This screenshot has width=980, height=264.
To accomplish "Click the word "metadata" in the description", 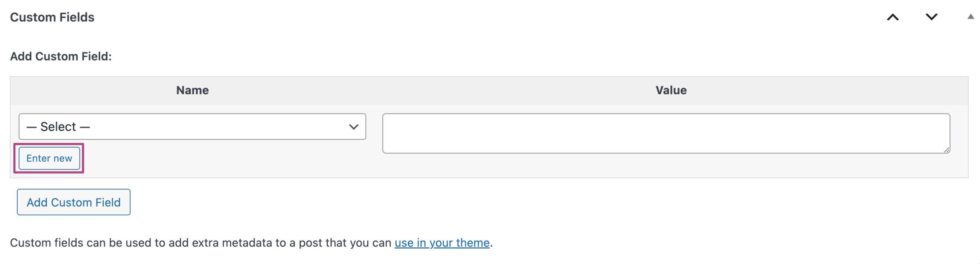I will pyautogui.click(x=247, y=243).
